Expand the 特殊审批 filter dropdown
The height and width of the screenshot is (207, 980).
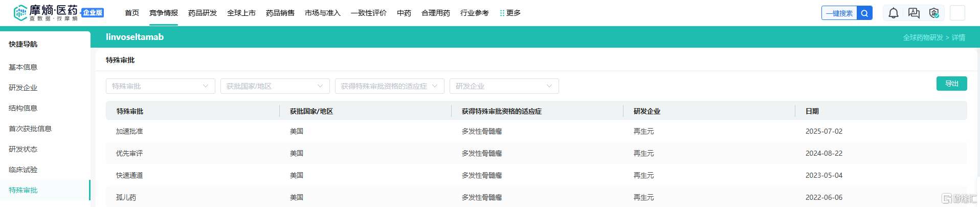pos(161,86)
